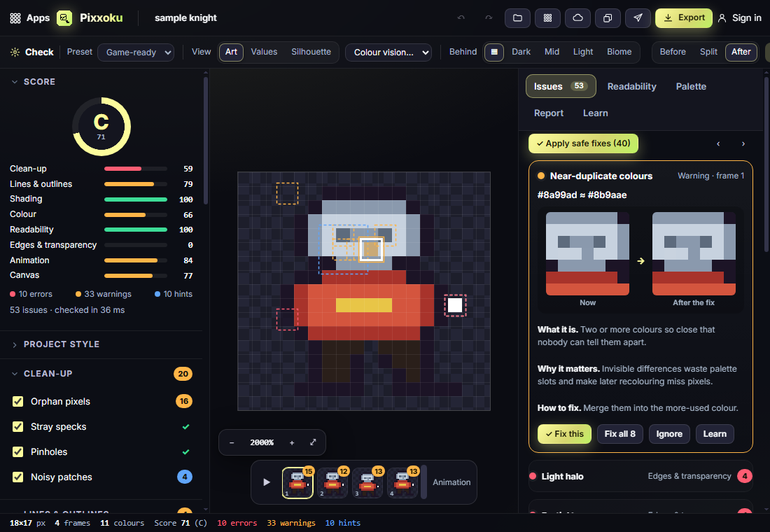Open the folder icon in the top toolbar
The height and width of the screenshot is (532, 770).
[x=517, y=18]
